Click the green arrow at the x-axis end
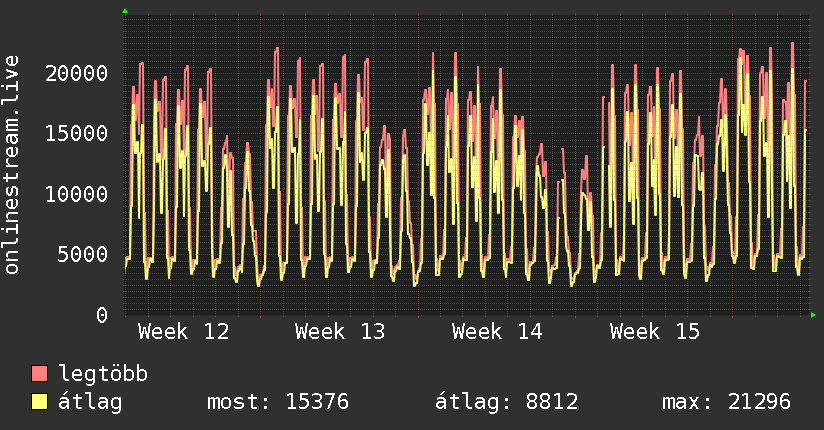The image size is (824, 430). (x=813, y=315)
